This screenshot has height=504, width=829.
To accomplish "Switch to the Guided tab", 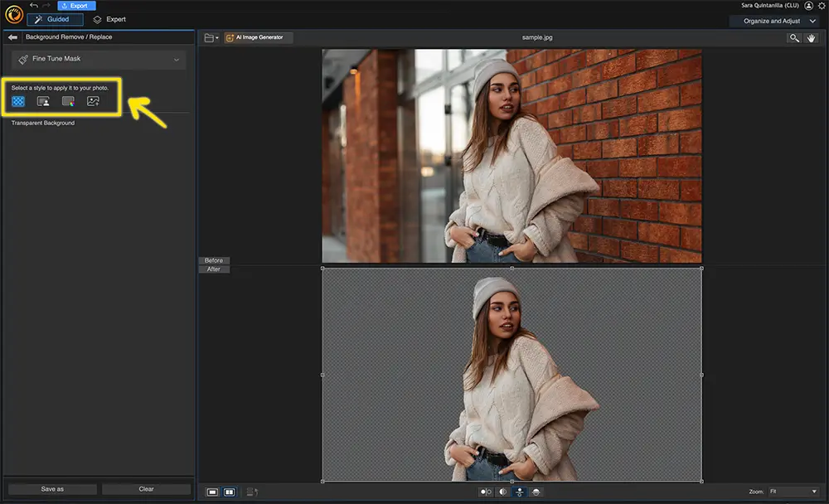I will [55, 19].
